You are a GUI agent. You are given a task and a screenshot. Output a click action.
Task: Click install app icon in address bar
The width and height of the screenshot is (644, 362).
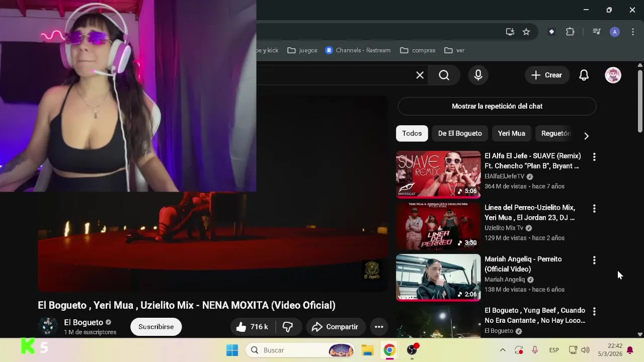point(510,32)
